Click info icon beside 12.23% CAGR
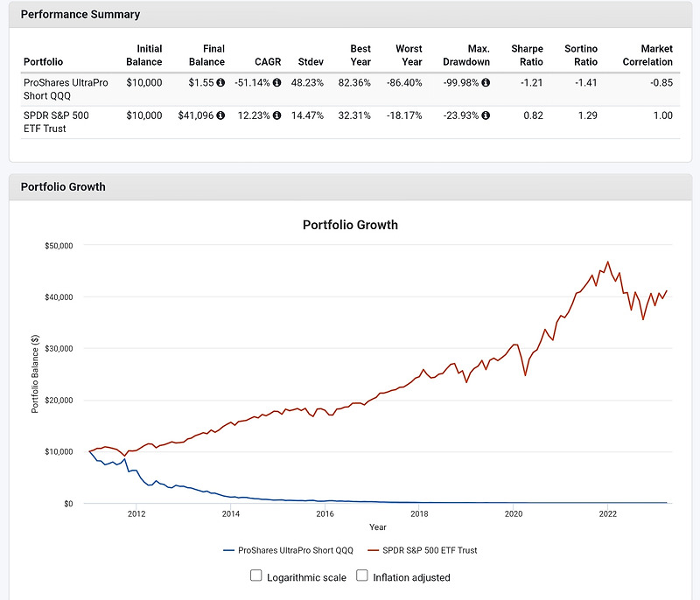The height and width of the screenshot is (600, 700). 276,115
